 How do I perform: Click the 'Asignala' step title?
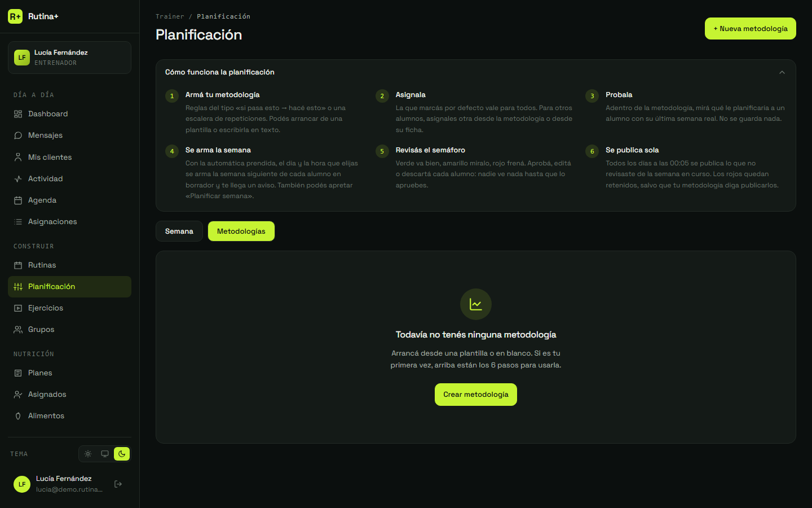[411, 95]
